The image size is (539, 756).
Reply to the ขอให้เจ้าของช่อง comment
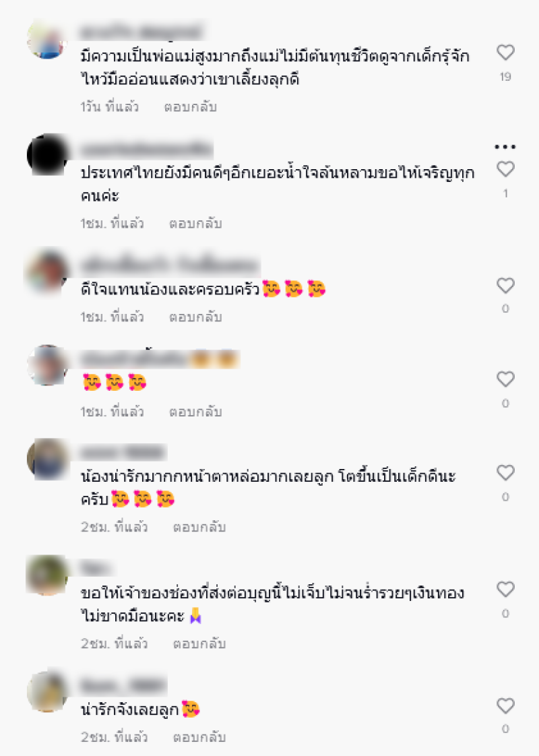[x=199, y=643]
